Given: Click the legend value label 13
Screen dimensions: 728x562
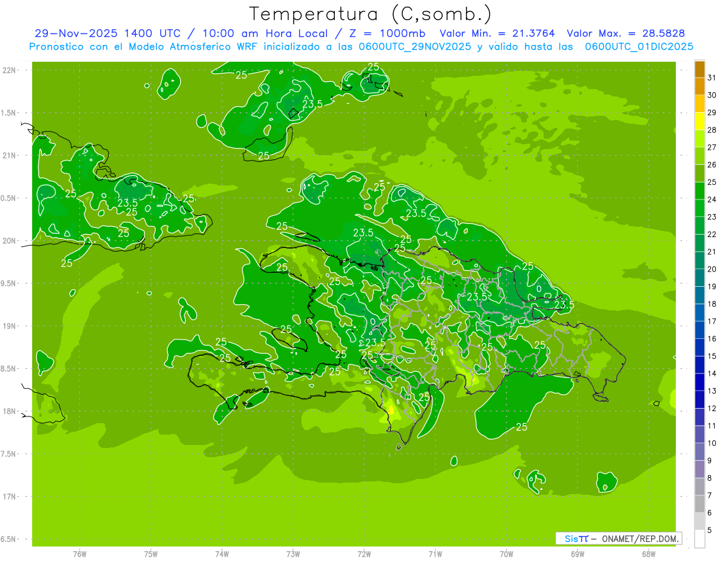Looking at the screenshot, I should [712, 391].
